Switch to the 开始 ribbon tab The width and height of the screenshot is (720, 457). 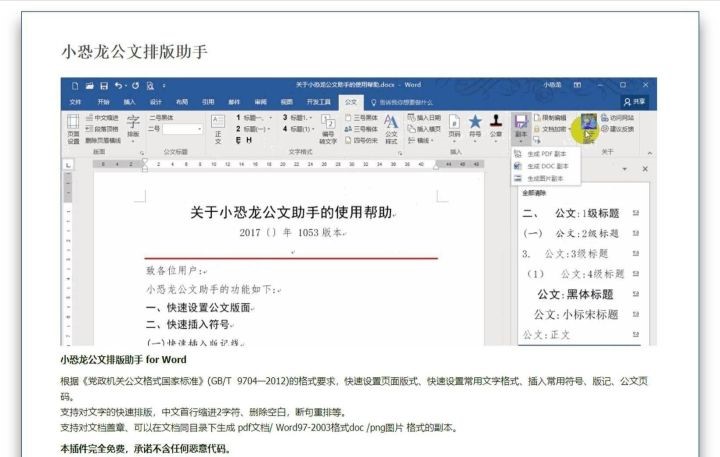103,102
